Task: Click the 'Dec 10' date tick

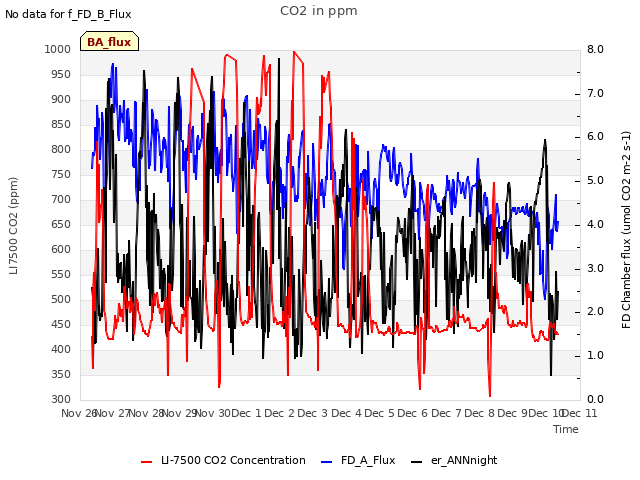Action: pos(546,413)
